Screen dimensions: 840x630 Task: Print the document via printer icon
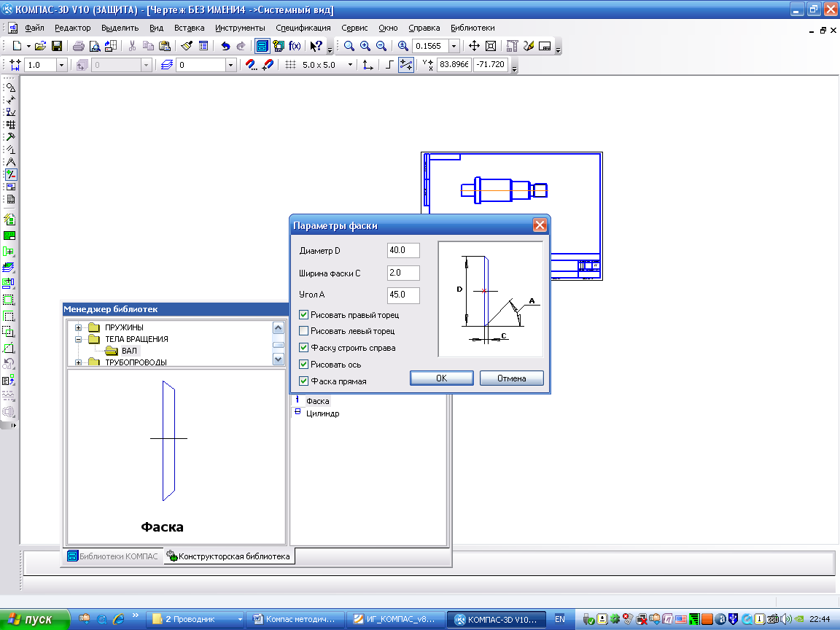click(x=79, y=46)
